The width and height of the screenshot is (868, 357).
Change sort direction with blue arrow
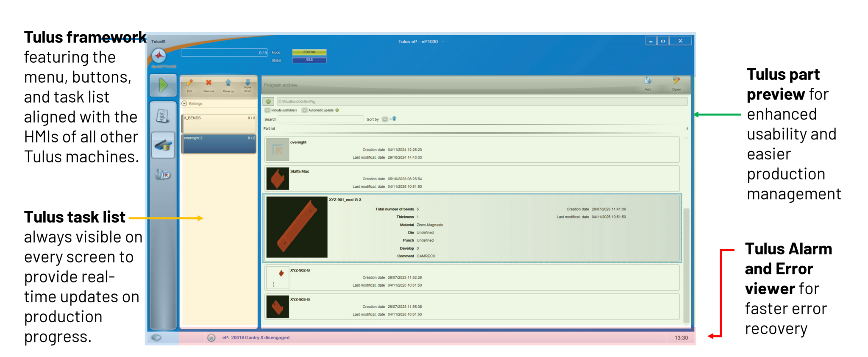click(393, 119)
